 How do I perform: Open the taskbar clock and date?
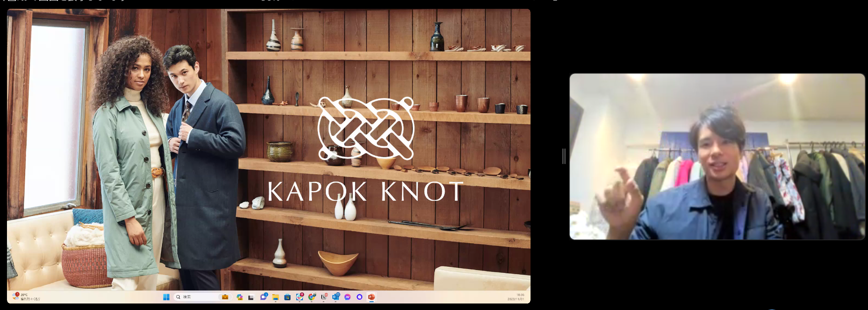pyautogui.click(x=516, y=297)
